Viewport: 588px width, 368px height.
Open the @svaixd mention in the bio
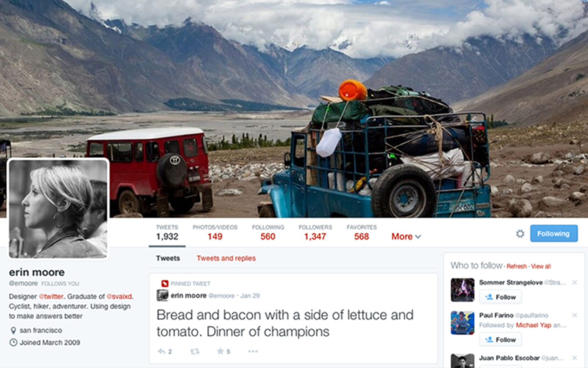120,297
